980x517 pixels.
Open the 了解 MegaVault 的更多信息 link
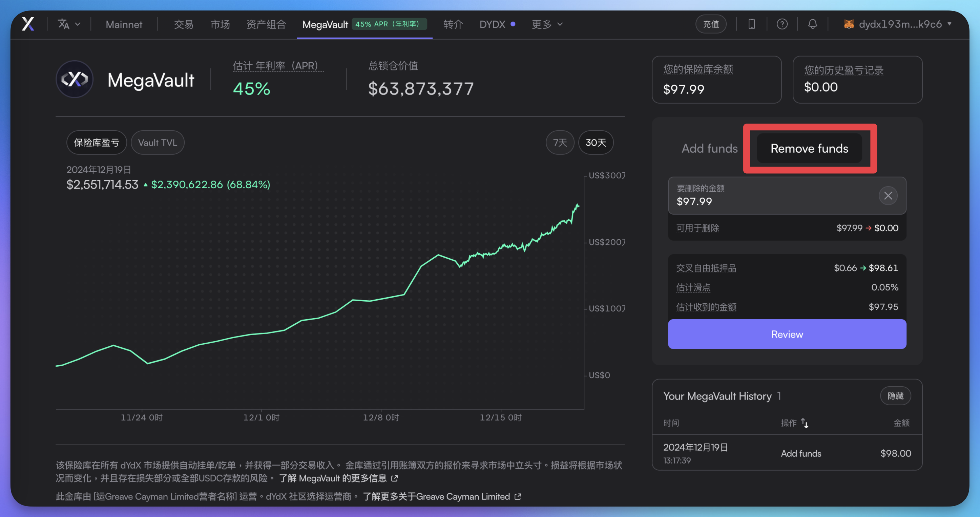point(333,478)
